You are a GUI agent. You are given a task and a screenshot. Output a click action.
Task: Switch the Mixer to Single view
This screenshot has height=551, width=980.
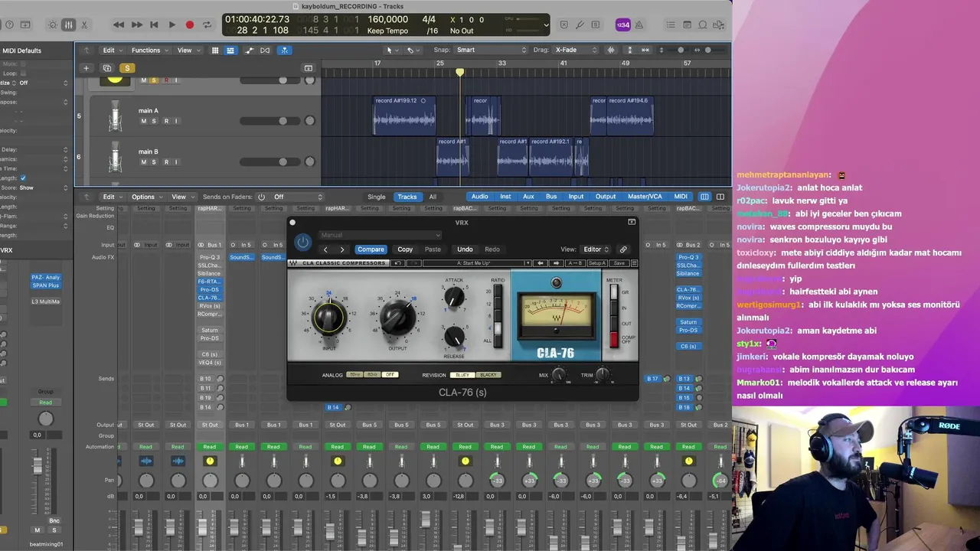coord(376,197)
